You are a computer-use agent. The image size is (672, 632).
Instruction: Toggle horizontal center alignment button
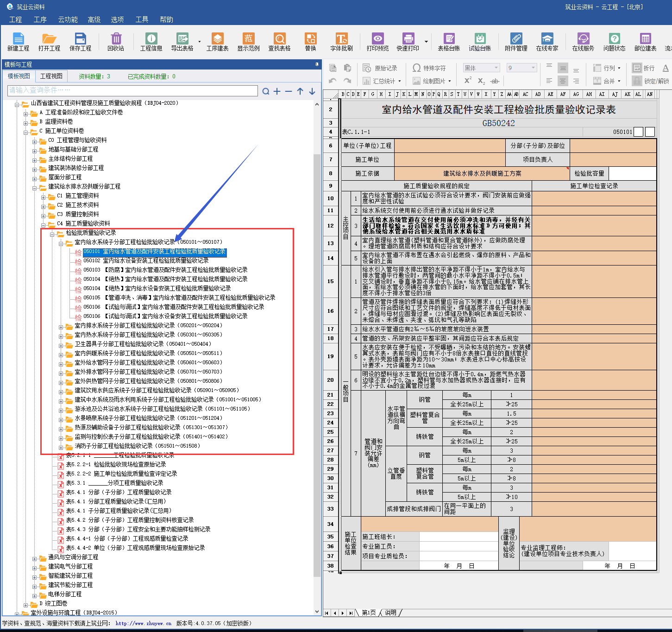[x=563, y=81]
